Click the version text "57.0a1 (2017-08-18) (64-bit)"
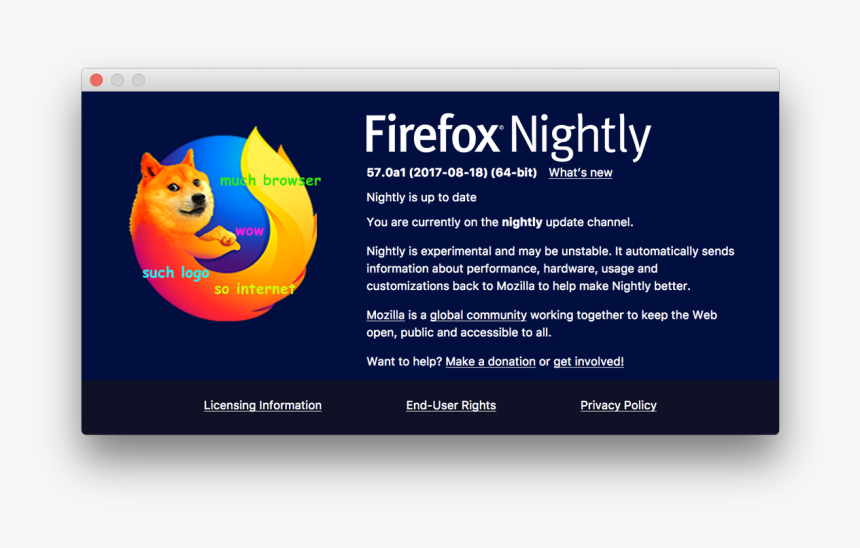 (x=451, y=173)
